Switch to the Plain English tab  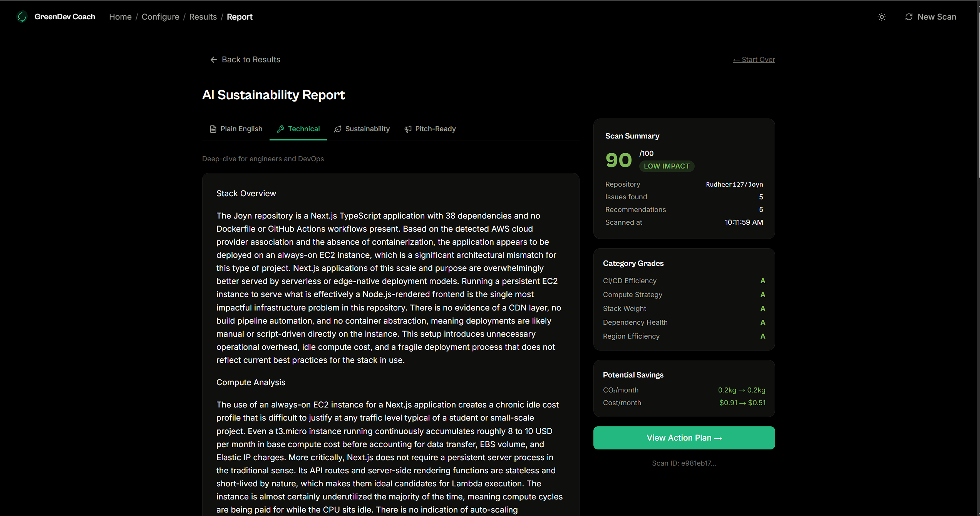pyautogui.click(x=241, y=129)
